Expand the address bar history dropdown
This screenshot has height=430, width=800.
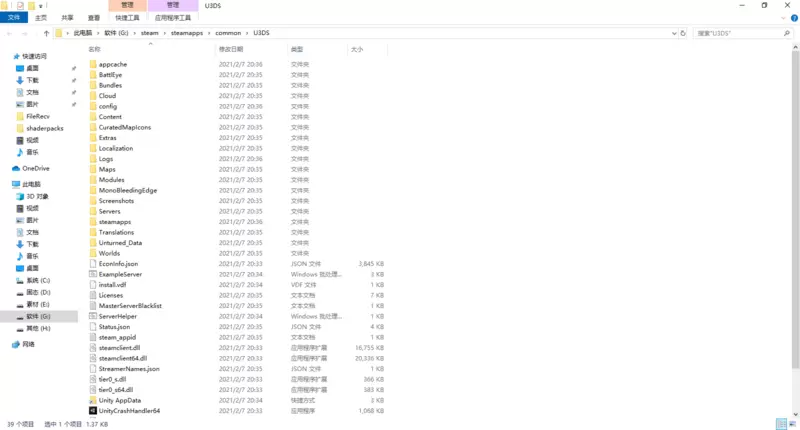pyautogui.click(x=674, y=33)
